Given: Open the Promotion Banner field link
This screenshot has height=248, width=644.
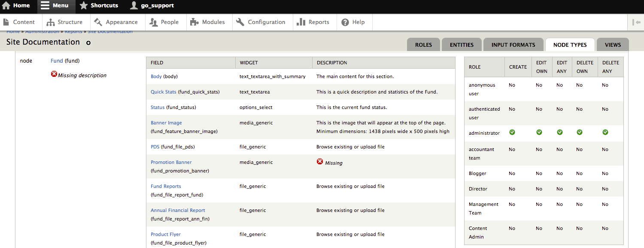Looking at the screenshot, I should (x=171, y=162).
